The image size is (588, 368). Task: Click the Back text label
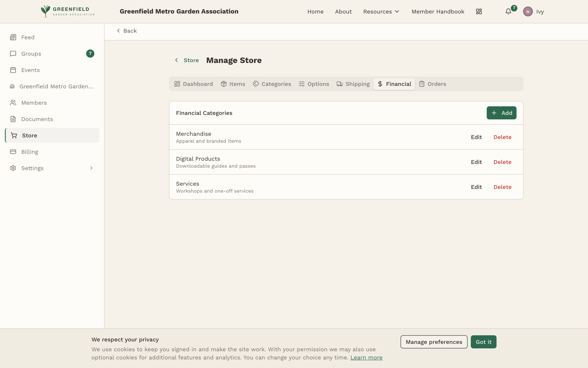coord(130,31)
